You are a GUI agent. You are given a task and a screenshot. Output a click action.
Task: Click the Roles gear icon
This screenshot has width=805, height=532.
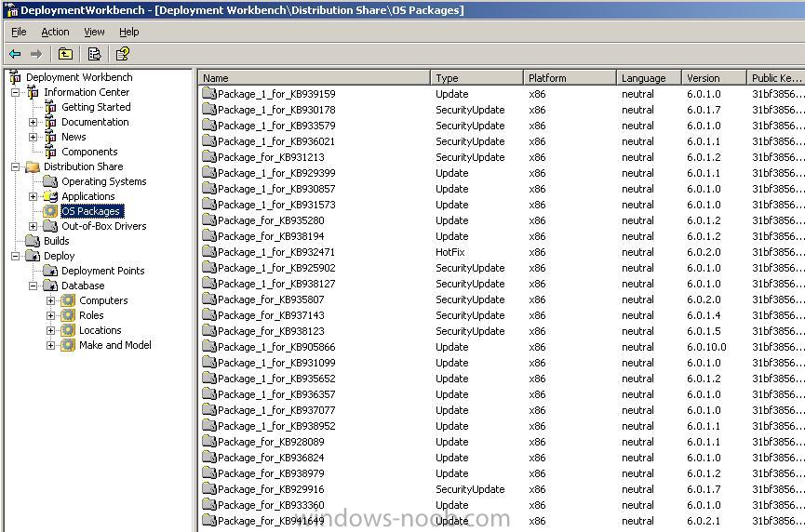click(68, 315)
